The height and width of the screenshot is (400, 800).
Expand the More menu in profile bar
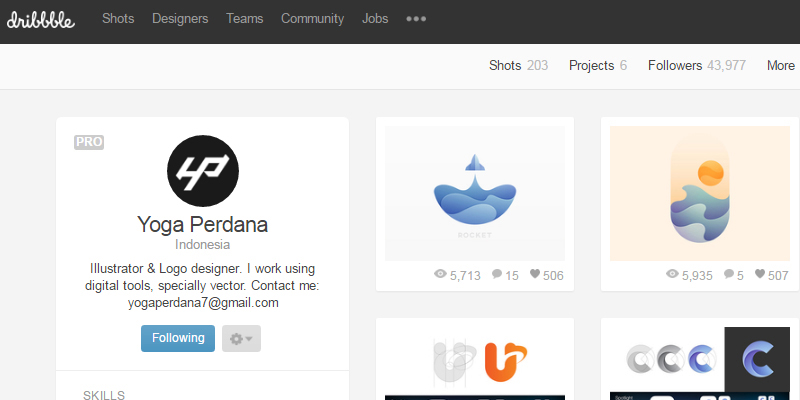(x=781, y=66)
